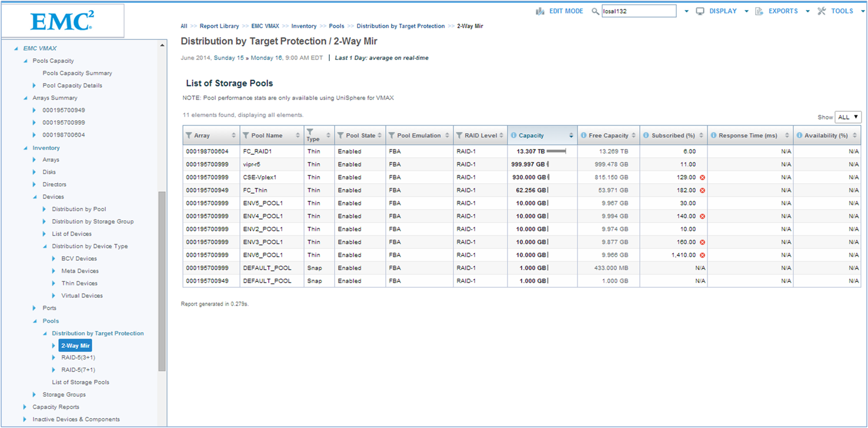
Task: Open the Show ALL dropdown
Action: (x=848, y=117)
